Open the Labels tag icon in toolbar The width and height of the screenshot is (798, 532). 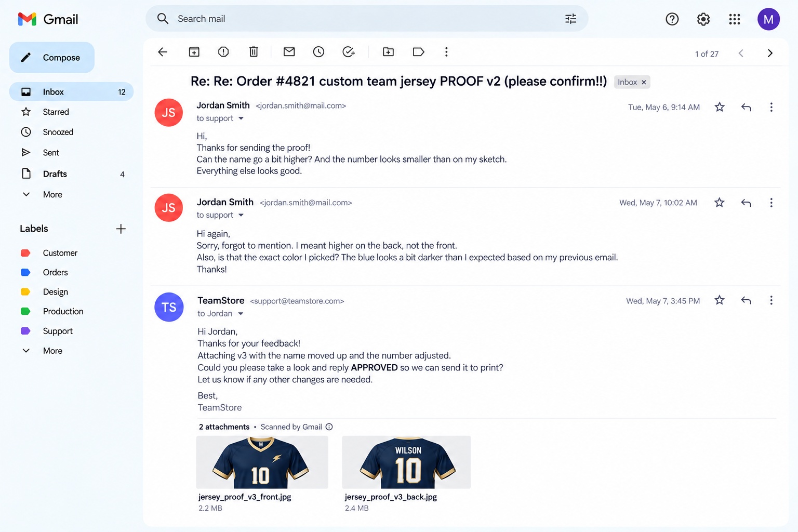click(418, 52)
